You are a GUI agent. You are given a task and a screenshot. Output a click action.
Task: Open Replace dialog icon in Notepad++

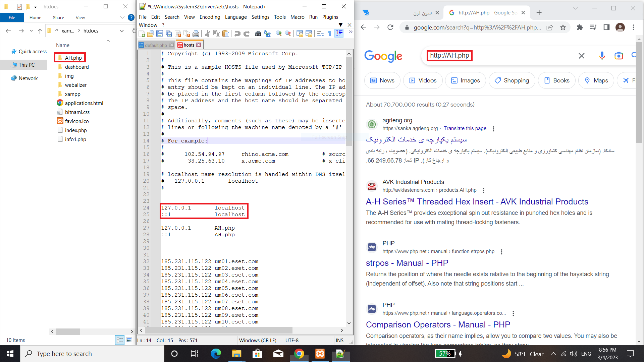click(267, 34)
